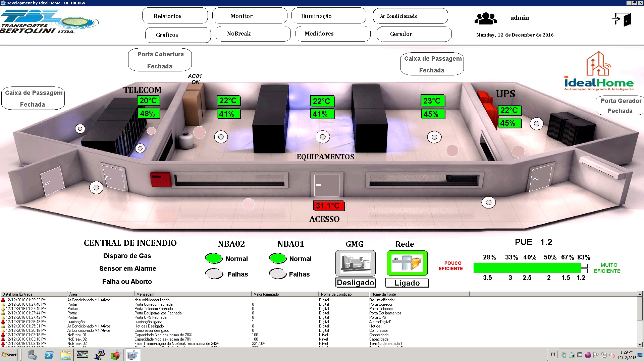Click the TBL Transportes Bertolini logo
This screenshot has height=362, width=644.
[x=49, y=22]
